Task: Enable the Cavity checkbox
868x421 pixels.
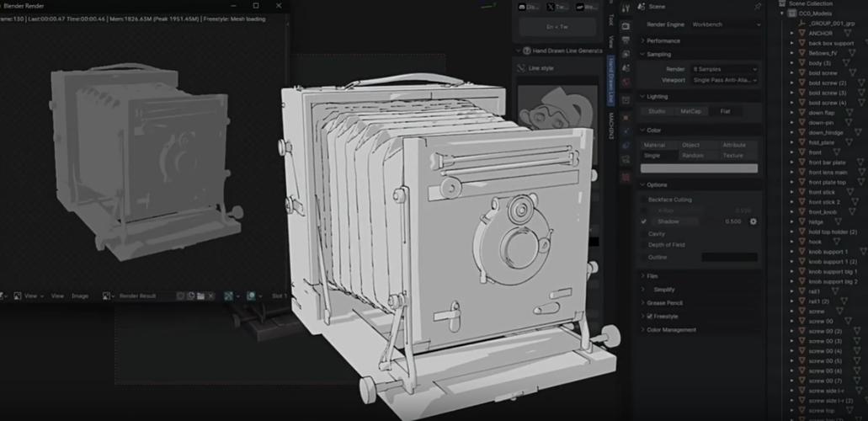Action: point(643,234)
